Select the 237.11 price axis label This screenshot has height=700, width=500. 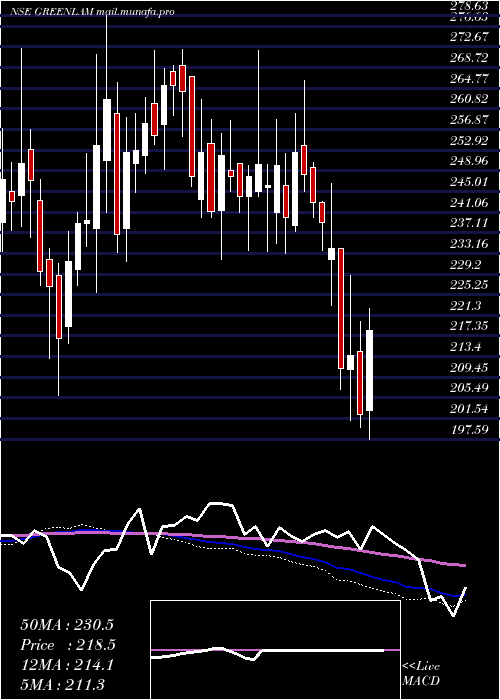tap(470, 223)
